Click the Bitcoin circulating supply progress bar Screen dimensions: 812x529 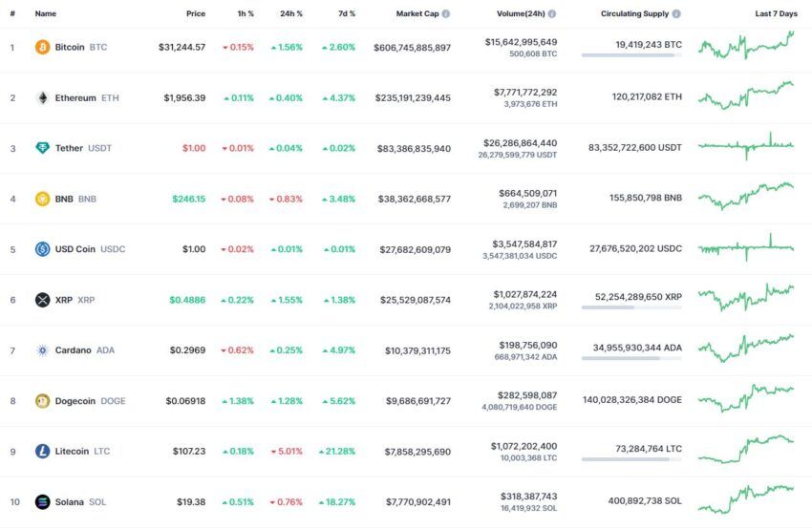[631, 54]
